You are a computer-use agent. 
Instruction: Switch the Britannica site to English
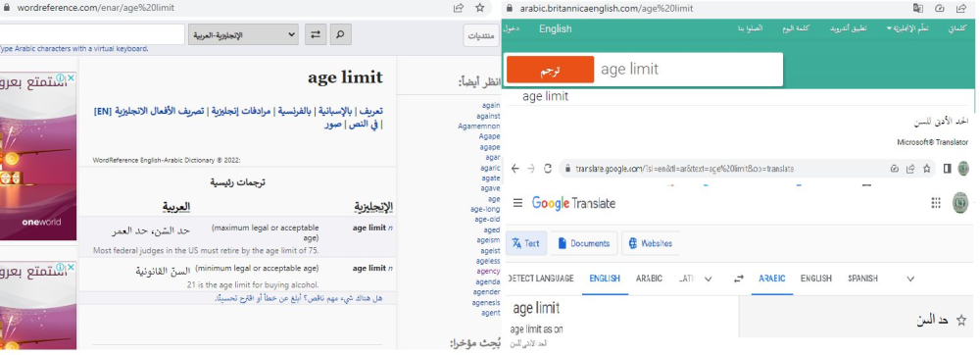(x=555, y=28)
